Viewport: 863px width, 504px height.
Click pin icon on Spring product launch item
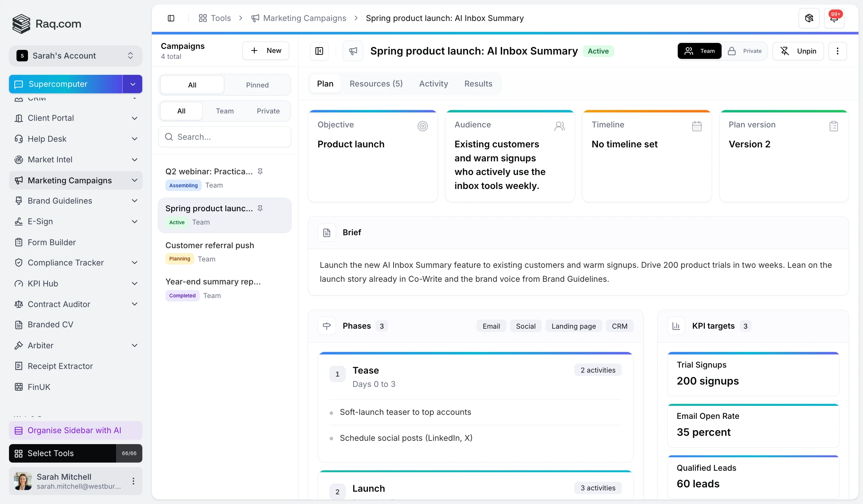click(x=260, y=208)
